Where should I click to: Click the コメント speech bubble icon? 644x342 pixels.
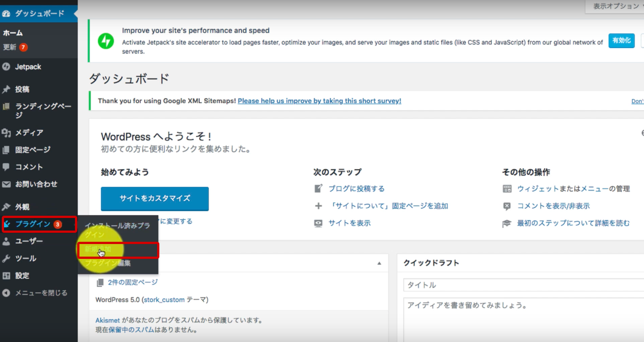pos(6,167)
